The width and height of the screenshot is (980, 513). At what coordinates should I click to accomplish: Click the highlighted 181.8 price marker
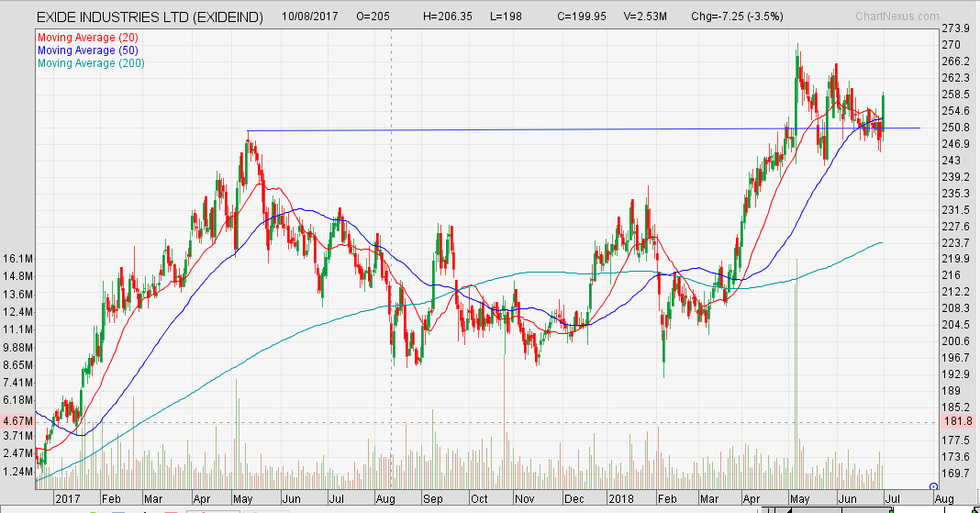(957, 422)
